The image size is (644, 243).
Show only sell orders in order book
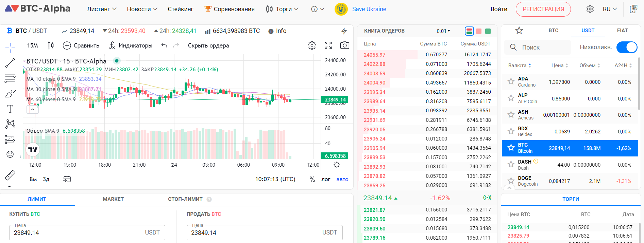point(479,31)
